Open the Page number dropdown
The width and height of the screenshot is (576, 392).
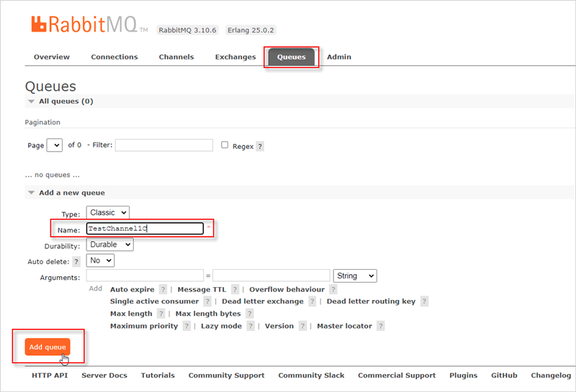pyautogui.click(x=55, y=145)
